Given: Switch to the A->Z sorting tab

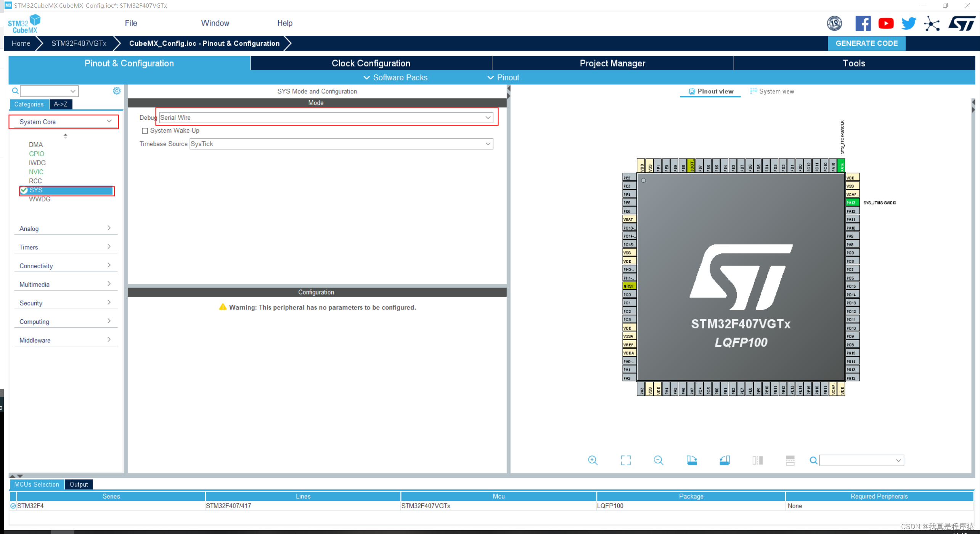Looking at the screenshot, I should point(61,105).
